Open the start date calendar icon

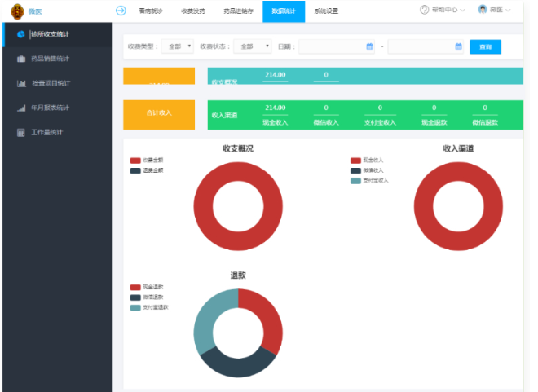click(x=369, y=46)
